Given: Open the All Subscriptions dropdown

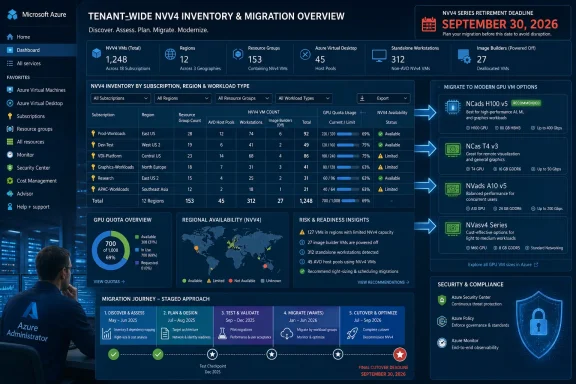Looking at the screenshot, I should click(120, 98).
